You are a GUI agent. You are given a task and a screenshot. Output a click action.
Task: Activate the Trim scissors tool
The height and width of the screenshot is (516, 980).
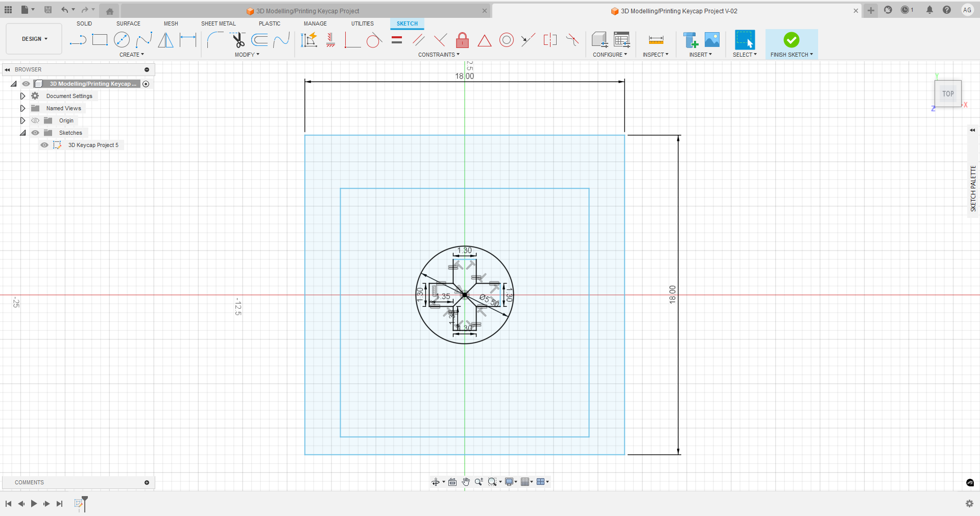pyautogui.click(x=237, y=40)
